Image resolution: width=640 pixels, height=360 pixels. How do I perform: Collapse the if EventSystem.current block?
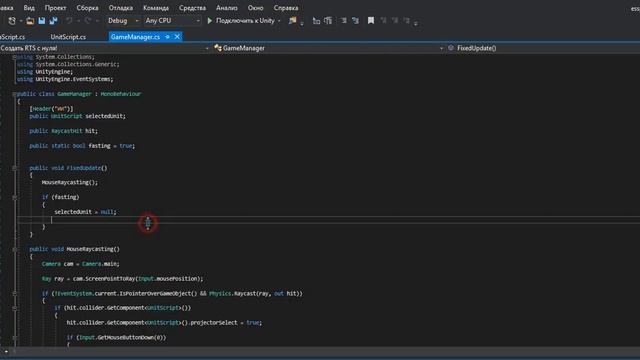pos(14,293)
